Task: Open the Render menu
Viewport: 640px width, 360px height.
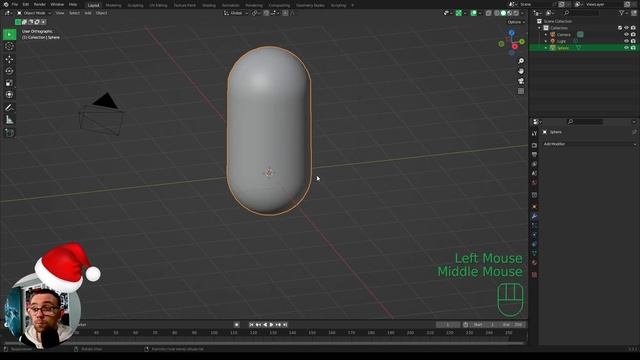Action: tap(40, 4)
